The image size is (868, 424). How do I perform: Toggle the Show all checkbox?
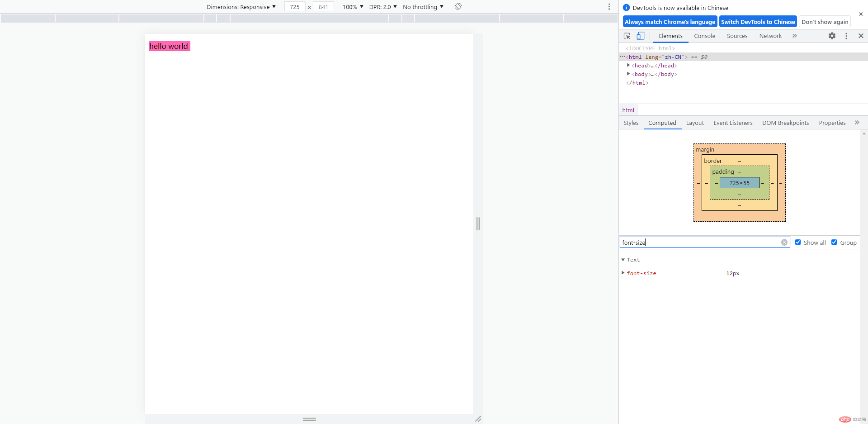798,242
